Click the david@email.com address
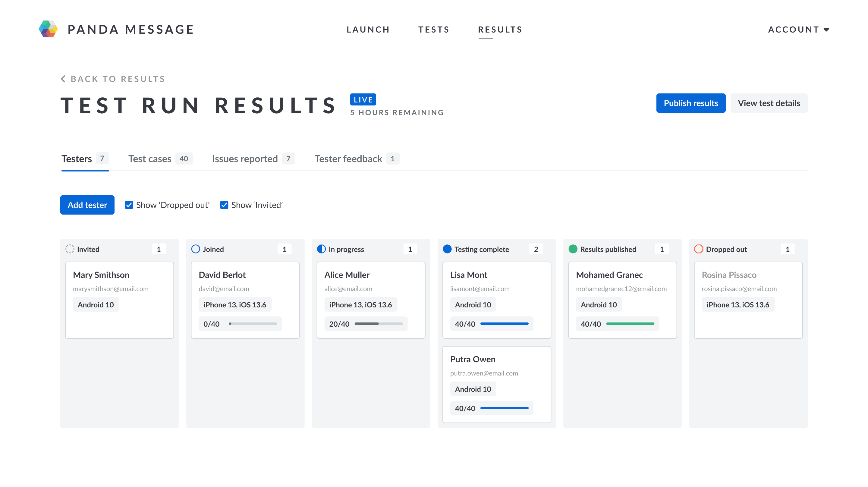 (x=224, y=289)
